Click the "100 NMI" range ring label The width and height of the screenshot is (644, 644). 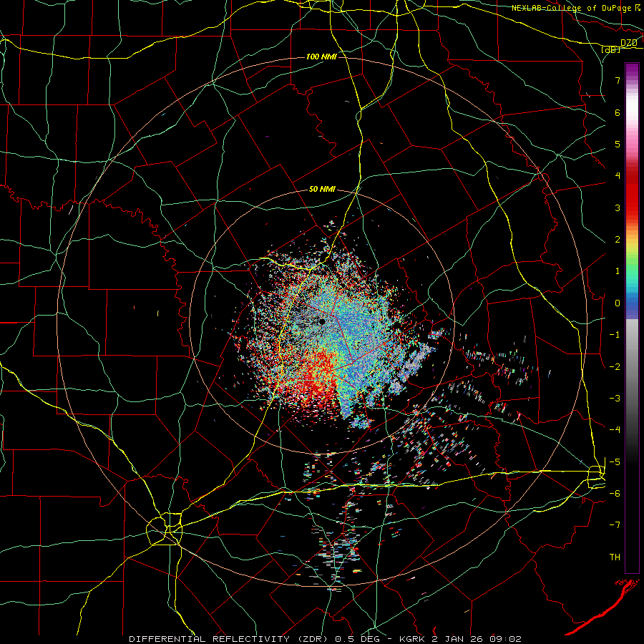321,57
